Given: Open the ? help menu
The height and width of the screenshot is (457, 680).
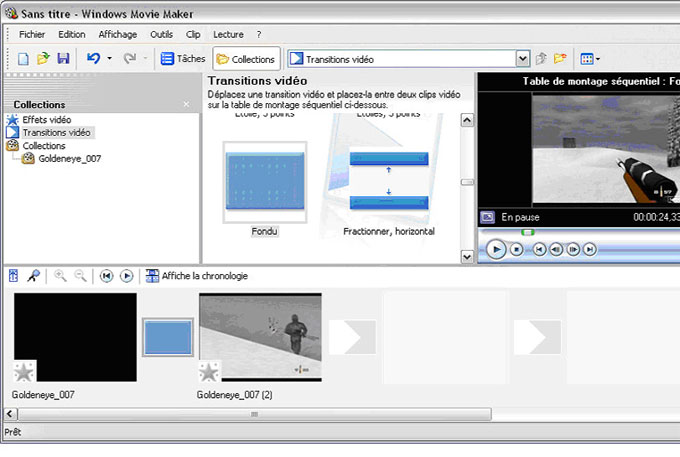Looking at the screenshot, I should [259, 34].
